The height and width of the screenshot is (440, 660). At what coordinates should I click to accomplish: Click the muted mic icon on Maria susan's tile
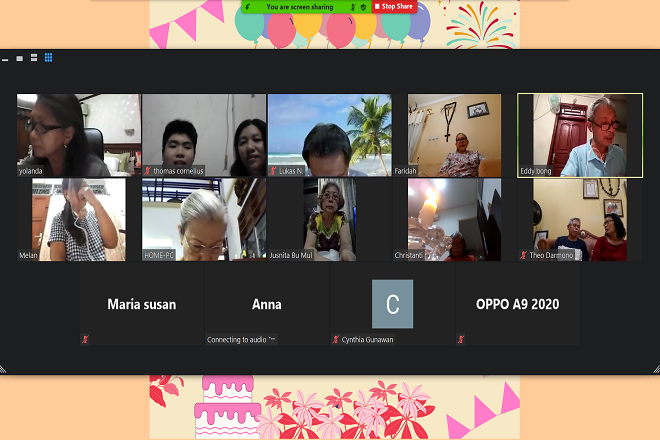[85, 339]
